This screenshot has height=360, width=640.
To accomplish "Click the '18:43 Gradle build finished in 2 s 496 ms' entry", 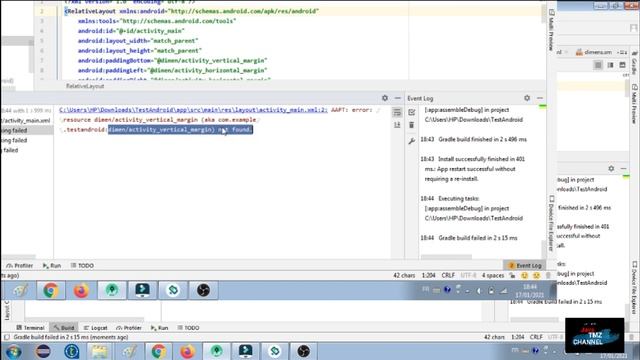I will [x=473, y=139].
